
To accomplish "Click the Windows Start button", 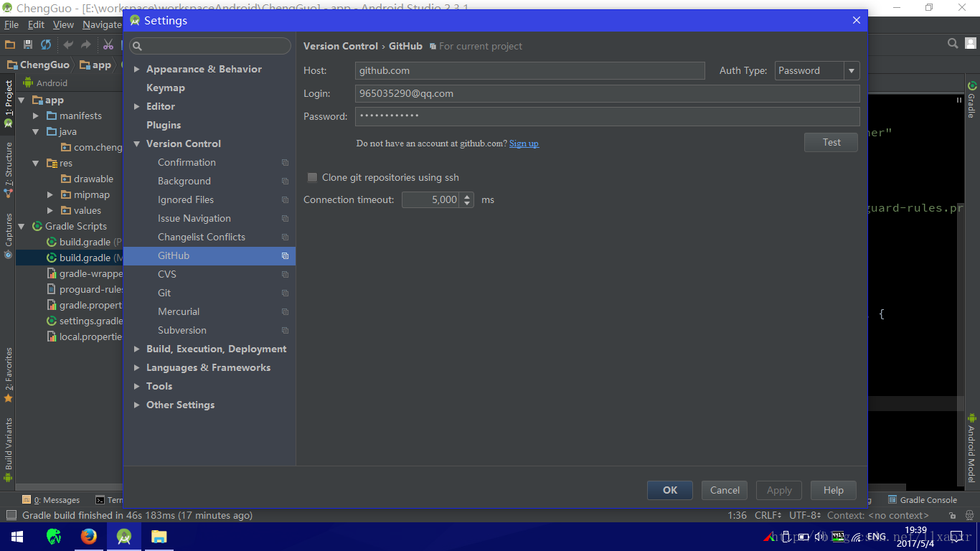I will 17,537.
